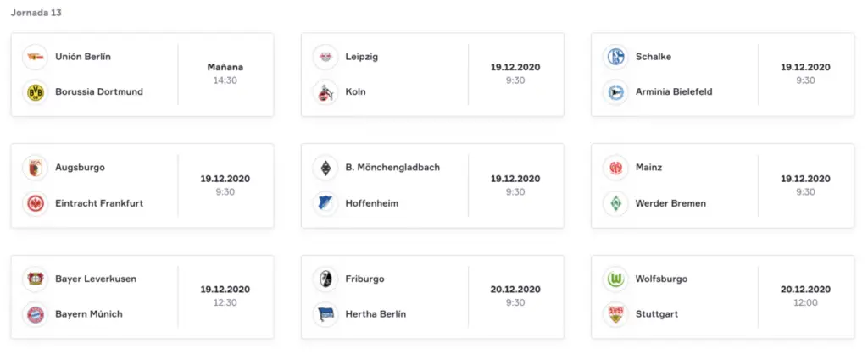Click the Borussia Dortmund BVB logo
The width and height of the screenshot is (868, 354).
(36, 91)
